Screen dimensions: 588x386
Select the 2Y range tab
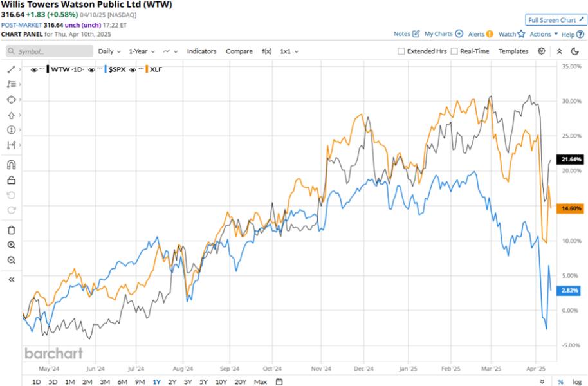(172, 382)
